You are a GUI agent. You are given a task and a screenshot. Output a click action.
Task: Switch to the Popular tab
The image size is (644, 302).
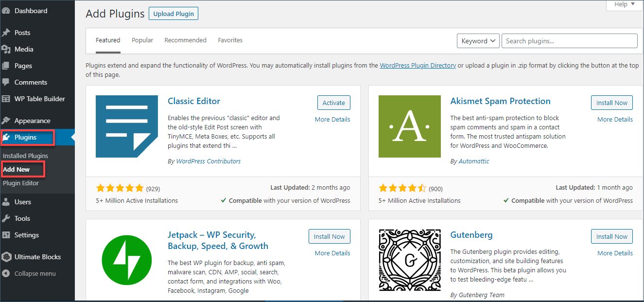[142, 40]
